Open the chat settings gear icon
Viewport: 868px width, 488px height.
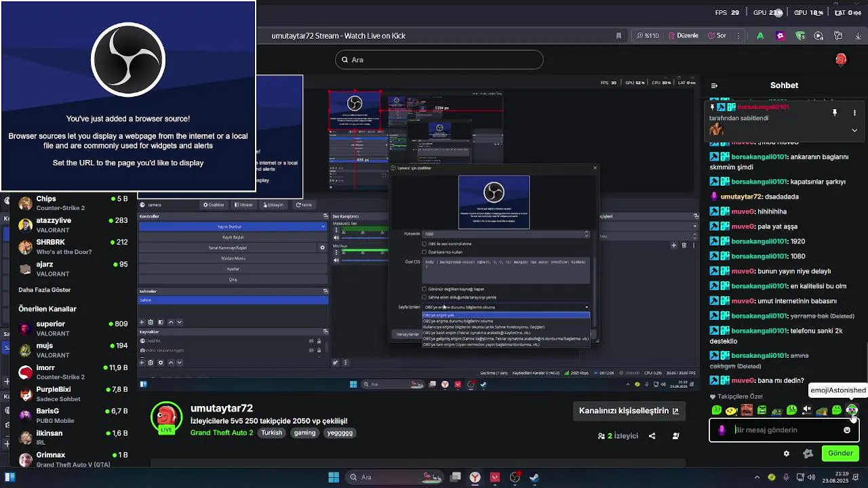point(787,454)
